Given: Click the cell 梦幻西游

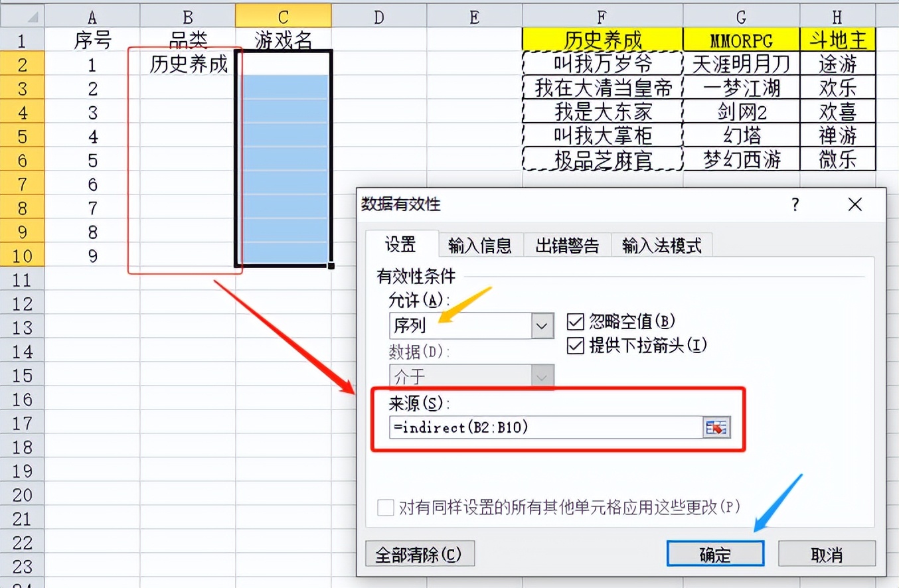Looking at the screenshot, I should tap(742, 160).
